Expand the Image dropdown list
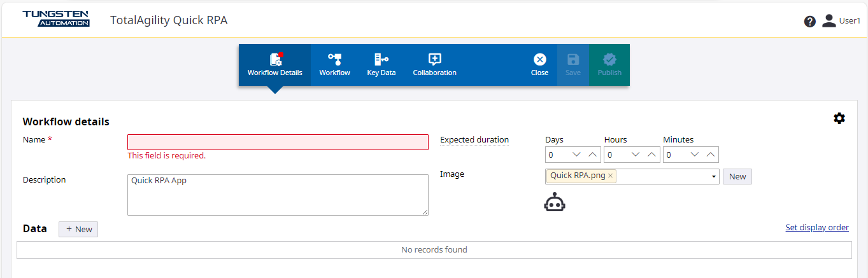The width and height of the screenshot is (868, 278). [x=714, y=177]
